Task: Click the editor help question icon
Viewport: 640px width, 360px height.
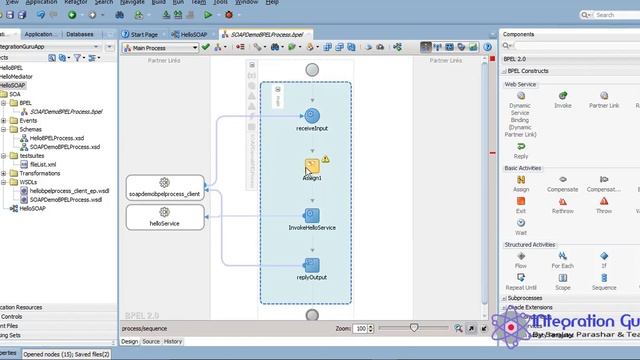Action: pos(487,47)
